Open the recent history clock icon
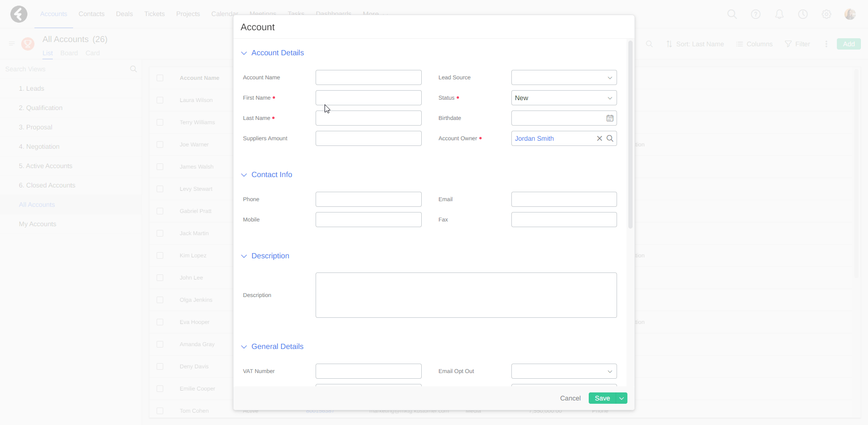868x425 pixels. (x=803, y=14)
